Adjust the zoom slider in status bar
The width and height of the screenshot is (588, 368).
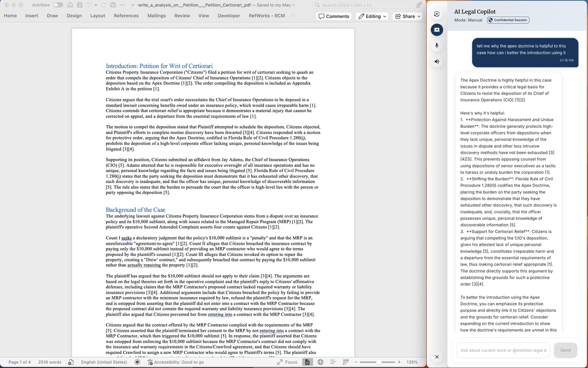379,362
